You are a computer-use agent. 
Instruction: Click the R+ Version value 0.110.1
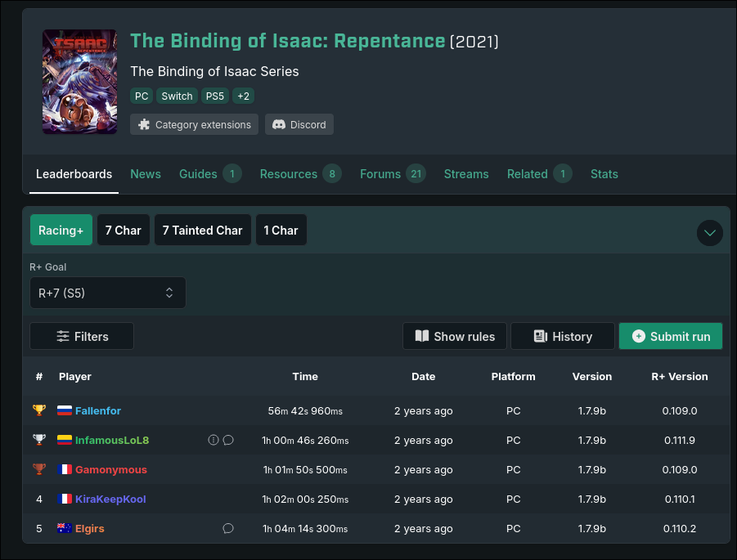pyautogui.click(x=680, y=500)
